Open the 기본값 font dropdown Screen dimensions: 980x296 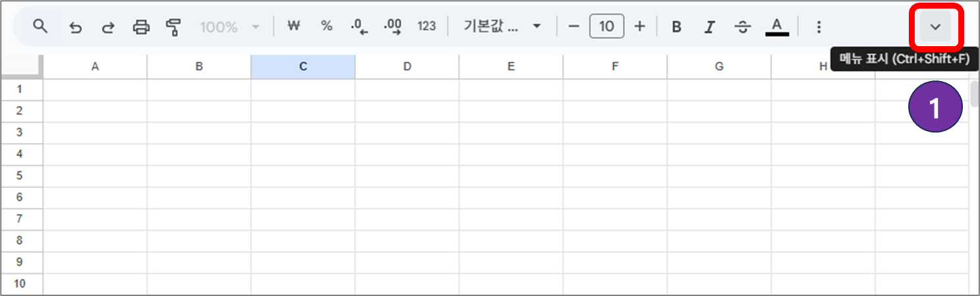(x=503, y=26)
